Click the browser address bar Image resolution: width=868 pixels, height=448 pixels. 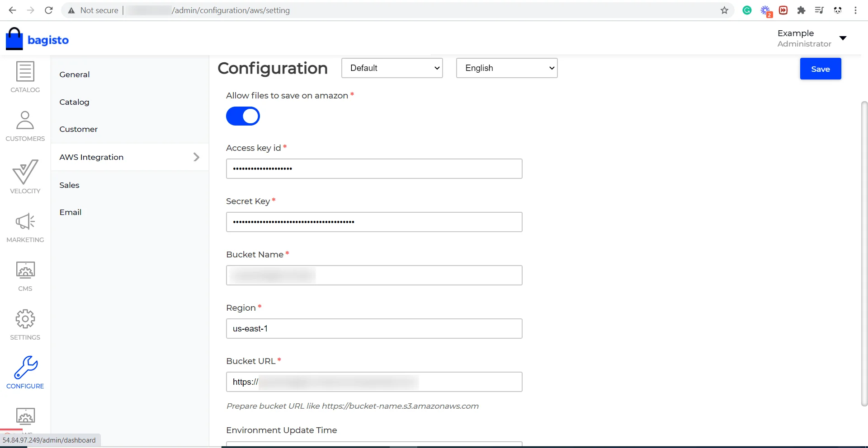pyautogui.click(x=398, y=10)
